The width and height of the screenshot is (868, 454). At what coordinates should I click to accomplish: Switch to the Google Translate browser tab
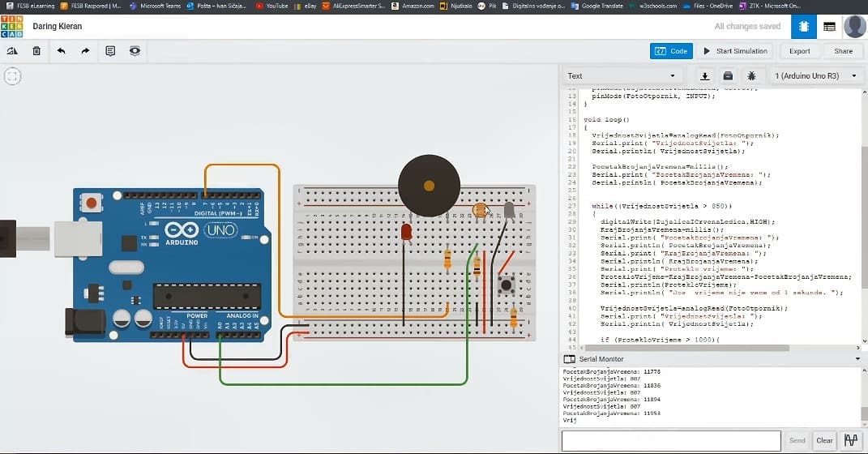click(x=598, y=5)
